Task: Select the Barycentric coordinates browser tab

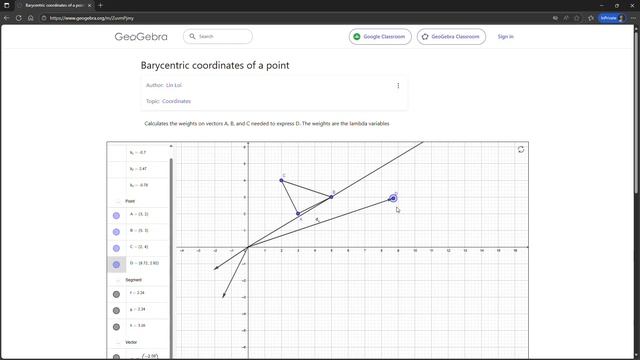Action: [x=54, y=5]
